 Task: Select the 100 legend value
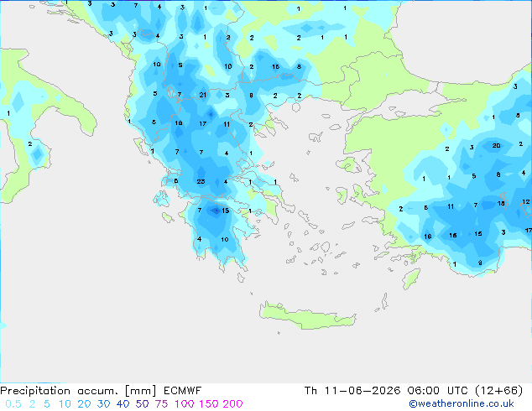click(185, 404)
